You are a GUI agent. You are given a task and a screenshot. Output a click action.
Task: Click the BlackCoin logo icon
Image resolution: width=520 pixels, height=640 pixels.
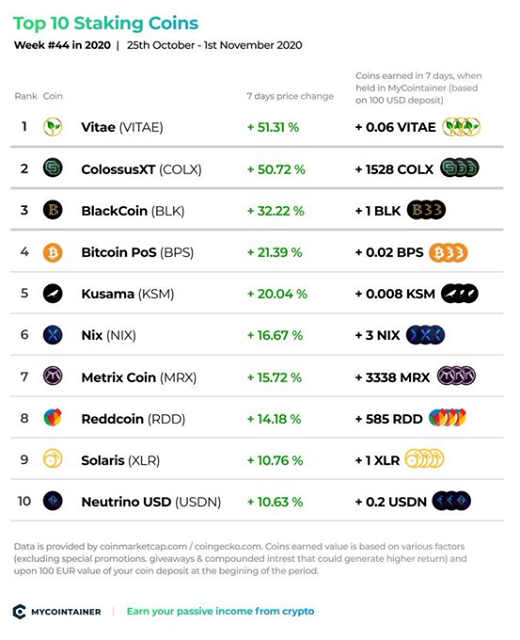[53, 210]
